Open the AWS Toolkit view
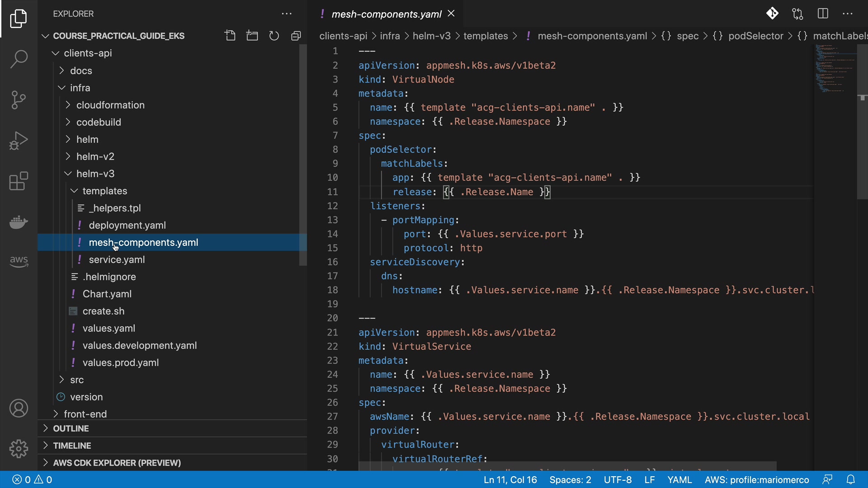This screenshot has width=868, height=488. click(19, 261)
